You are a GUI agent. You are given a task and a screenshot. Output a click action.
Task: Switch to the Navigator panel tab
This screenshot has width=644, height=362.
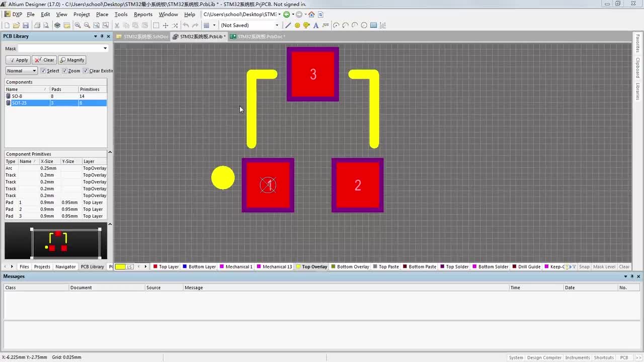tap(65, 266)
